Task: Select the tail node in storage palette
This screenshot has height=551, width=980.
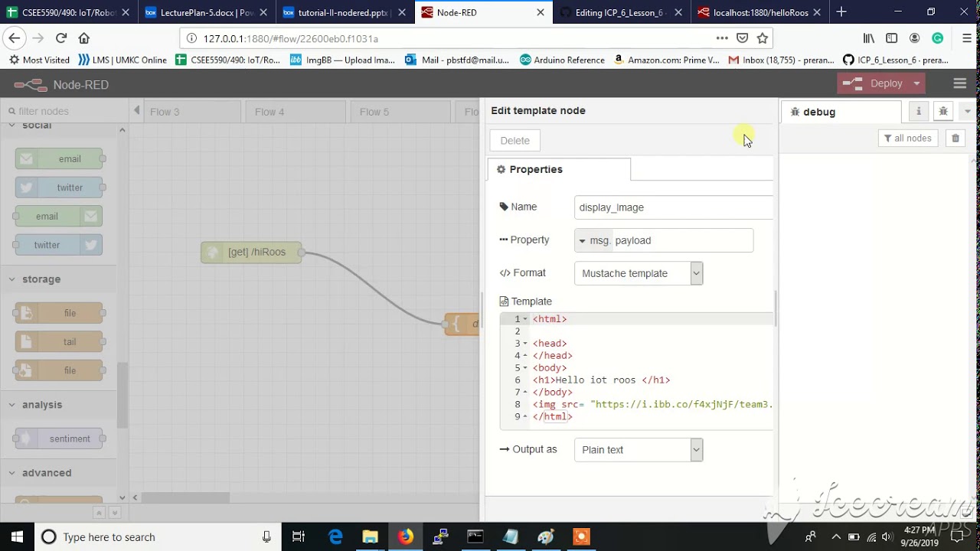Action: 59,341
